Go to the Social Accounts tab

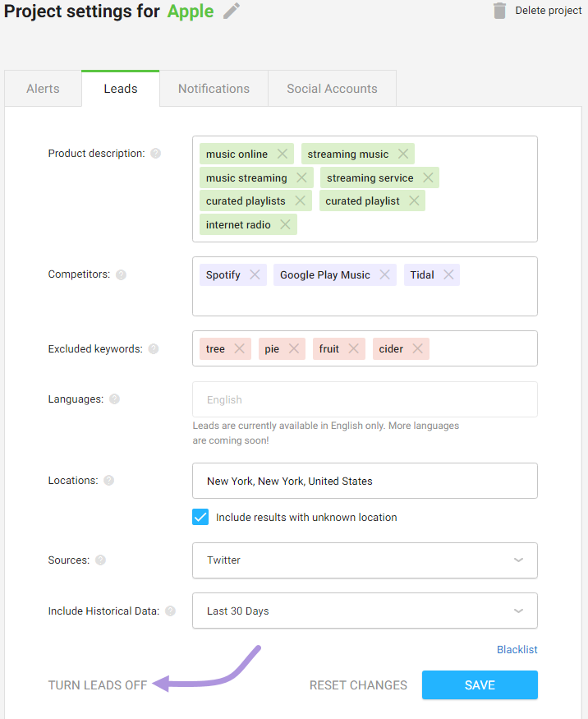tap(333, 89)
